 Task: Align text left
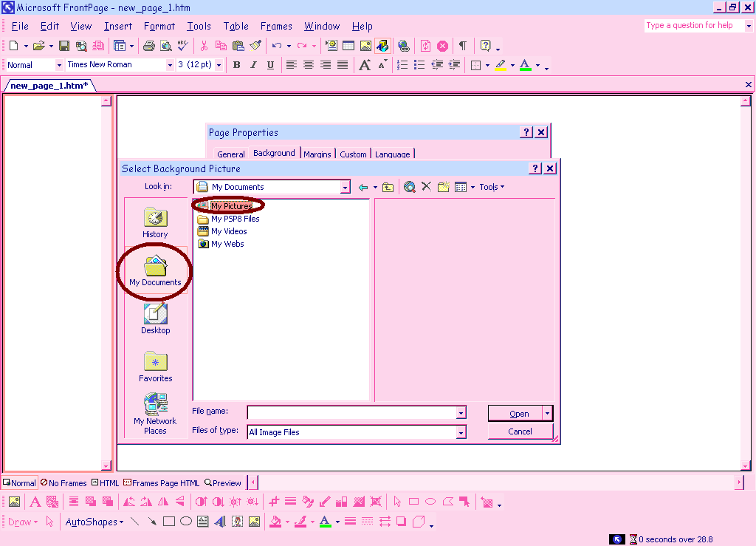point(291,64)
